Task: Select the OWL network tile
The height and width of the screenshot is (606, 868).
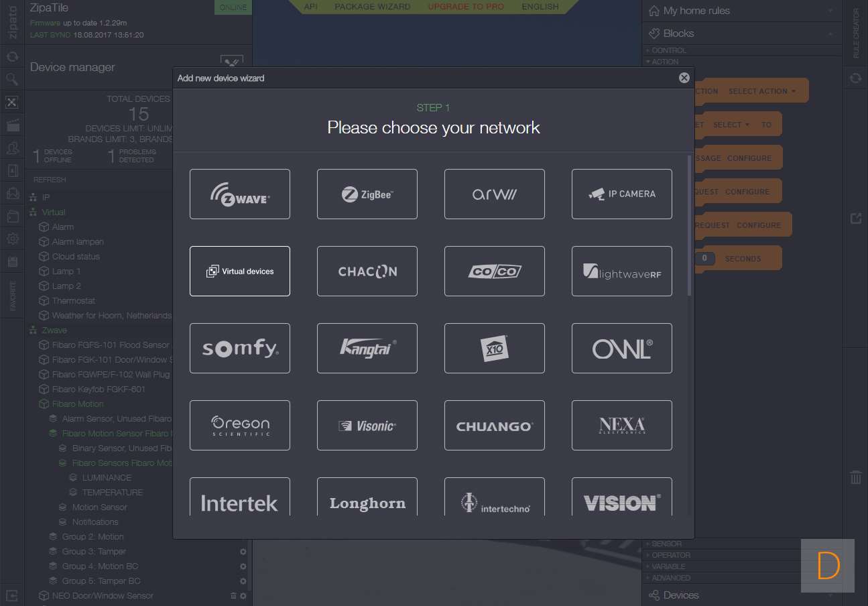Action: [622, 348]
